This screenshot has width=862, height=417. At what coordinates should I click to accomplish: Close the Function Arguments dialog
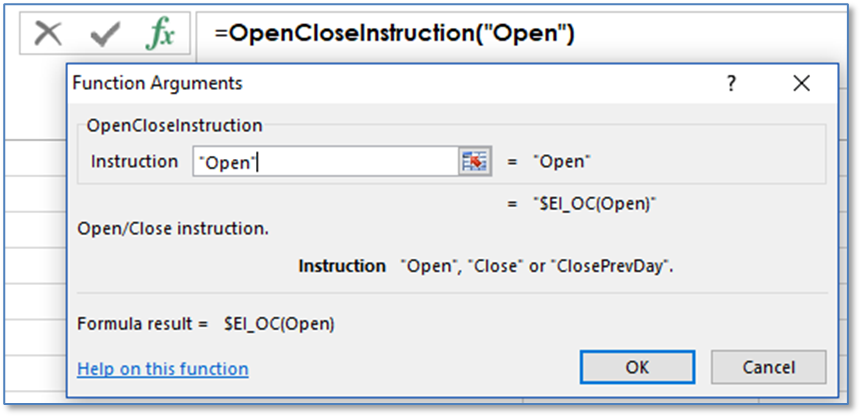tap(801, 84)
